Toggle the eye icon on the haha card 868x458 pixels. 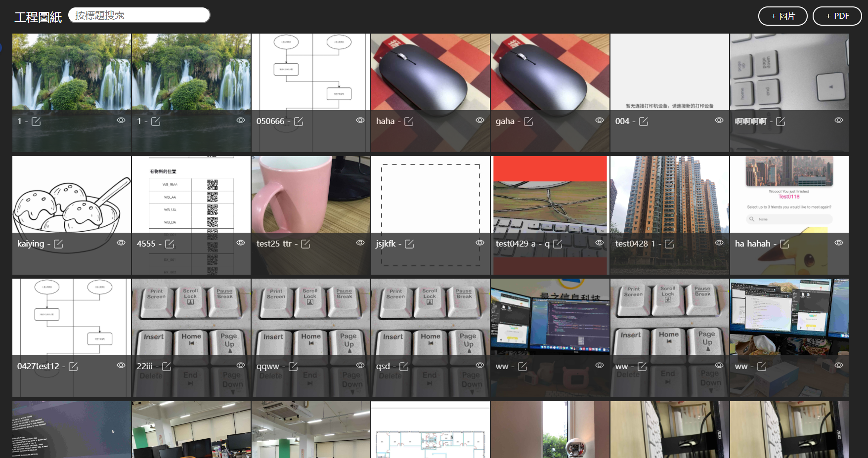click(480, 120)
